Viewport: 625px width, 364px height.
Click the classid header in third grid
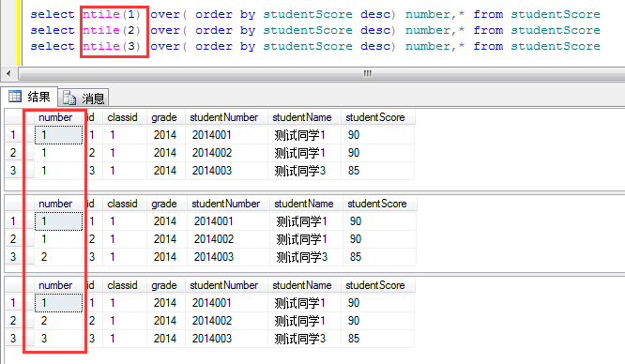(x=122, y=285)
